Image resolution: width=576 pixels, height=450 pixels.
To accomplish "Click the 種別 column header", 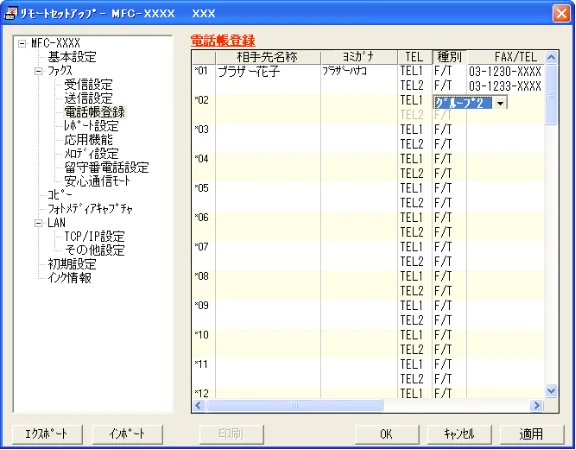I will pos(449,57).
